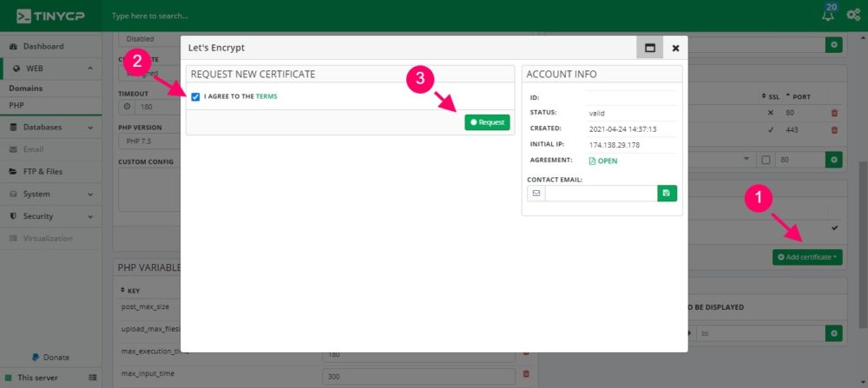Click This server in the sidebar footer
This screenshot has width=868, height=388.
37,378
